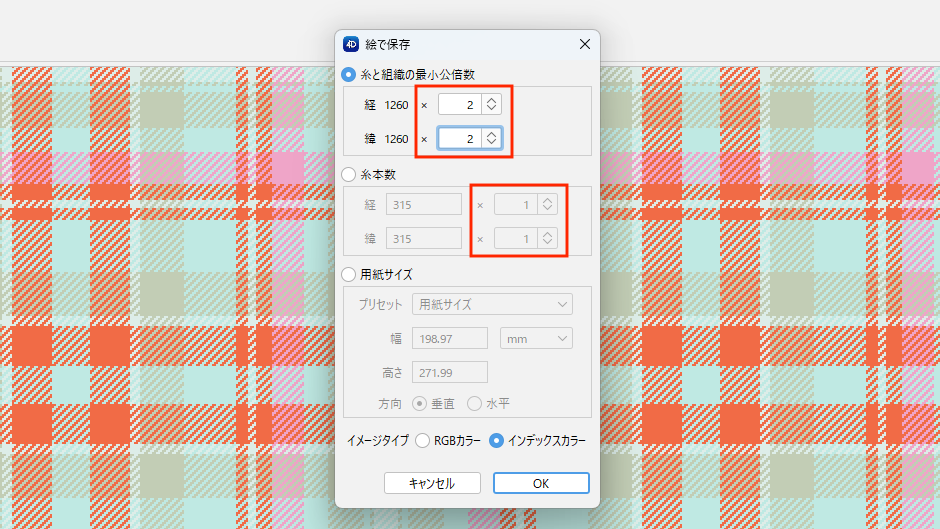Decrease 経 1260 multiplier with down arrow
The height and width of the screenshot is (529, 940).
pyautogui.click(x=491, y=109)
